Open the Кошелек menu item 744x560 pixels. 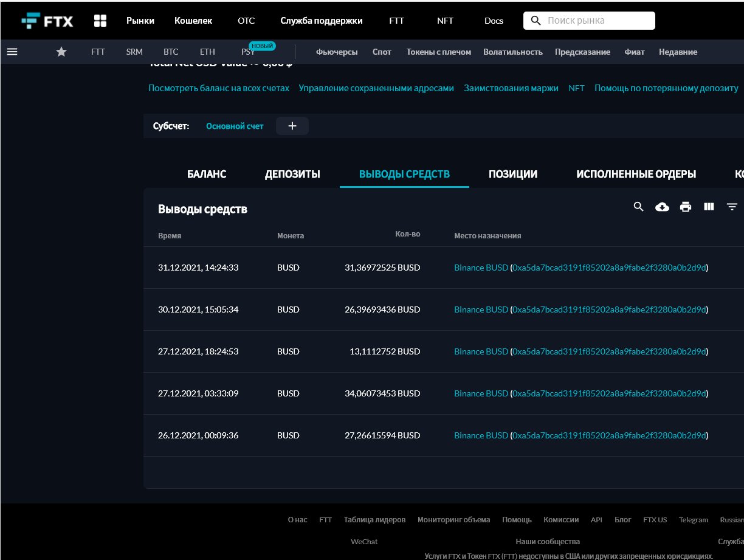pyautogui.click(x=193, y=21)
